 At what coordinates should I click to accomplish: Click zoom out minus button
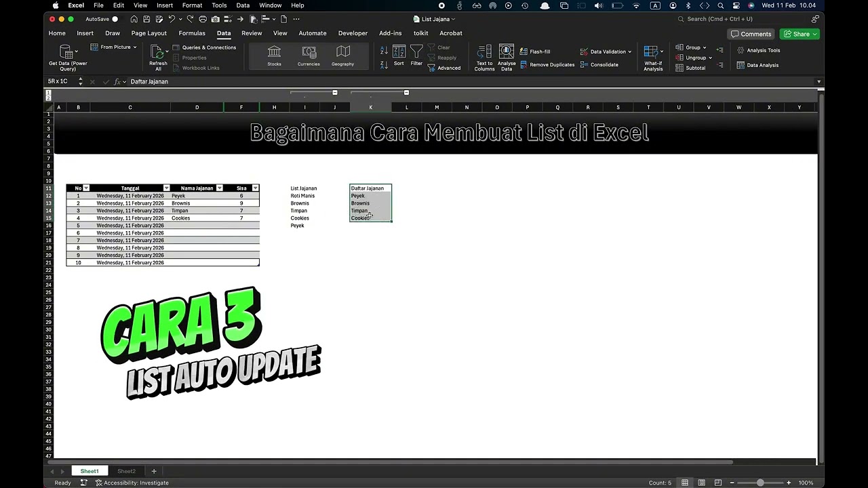tap(732, 483)
